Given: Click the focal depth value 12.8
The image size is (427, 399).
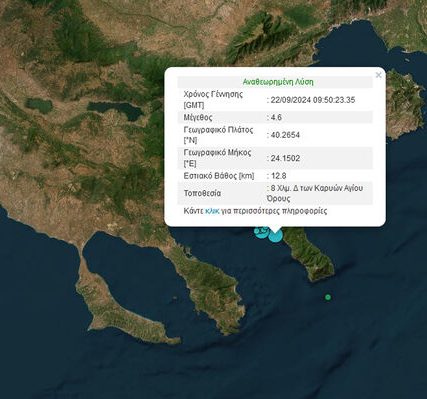Looking at the screenshot, I should 278,176.
